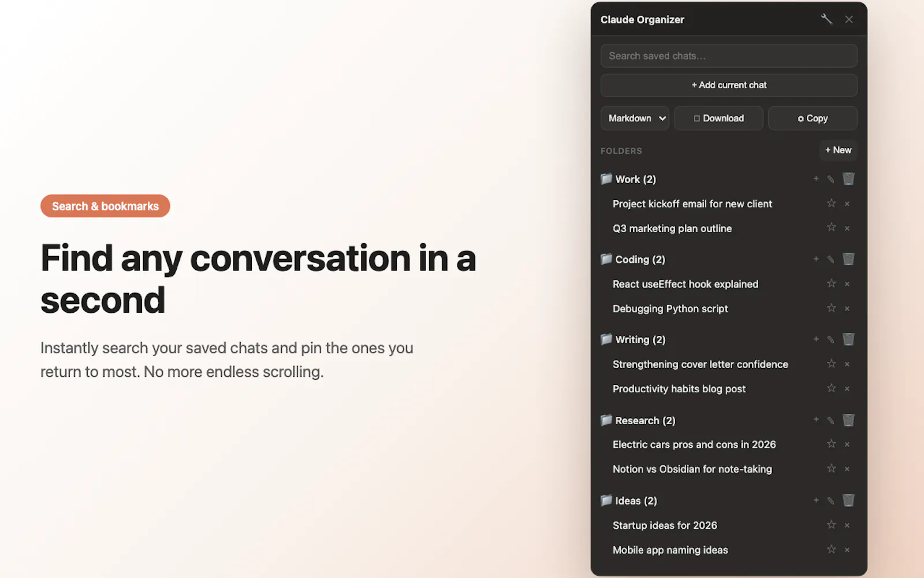Star Electric cars pros and cons chat
The height and width of the screenshot is (578, 924).
click(x=831, y=444)
